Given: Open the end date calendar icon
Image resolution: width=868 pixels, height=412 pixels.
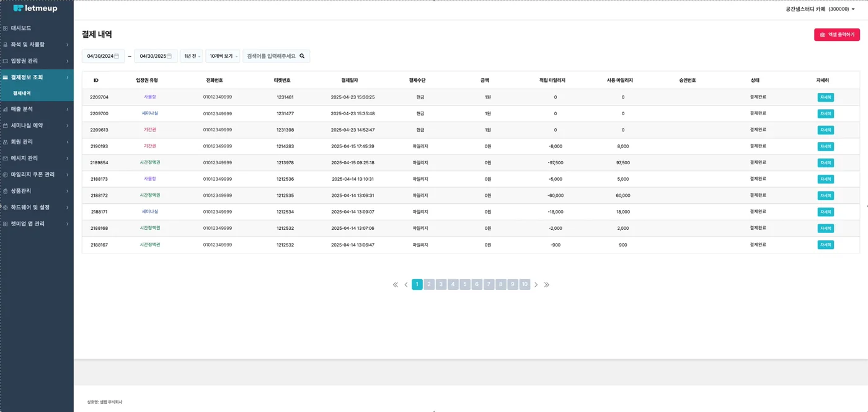Looking at the screenshot, I should (169, 56).
